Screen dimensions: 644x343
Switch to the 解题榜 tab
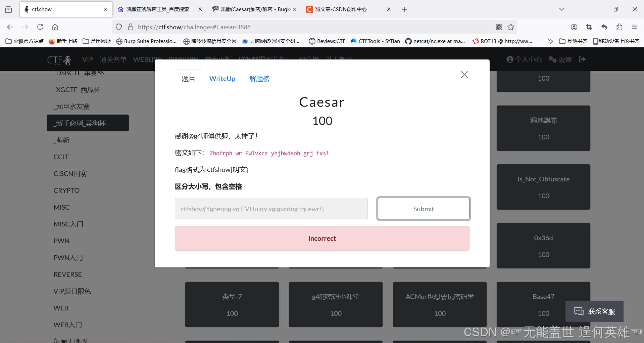[259, 79]
